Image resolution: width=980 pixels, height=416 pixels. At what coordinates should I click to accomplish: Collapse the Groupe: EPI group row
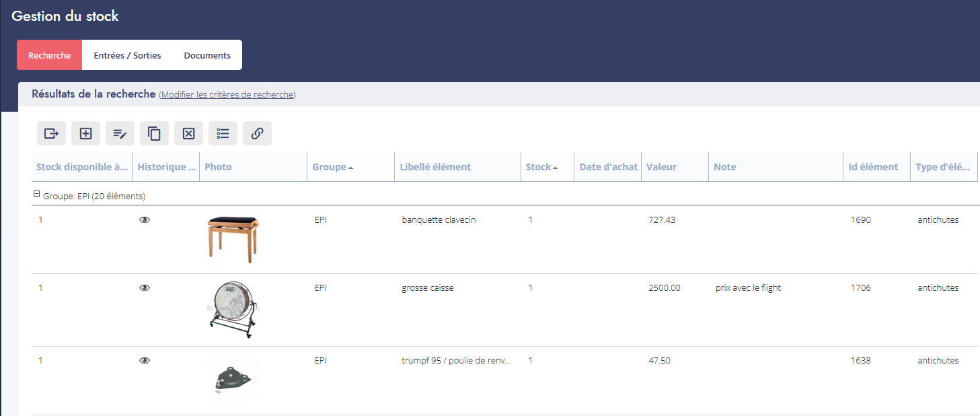coord(37,195)
